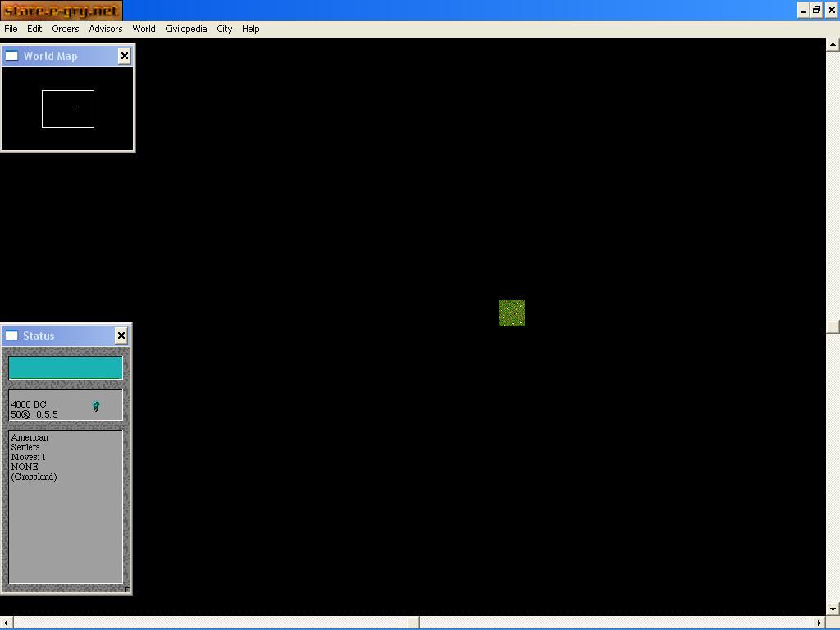Restore down the game window
Screen dimensions: 840x630
coord(816,10)
